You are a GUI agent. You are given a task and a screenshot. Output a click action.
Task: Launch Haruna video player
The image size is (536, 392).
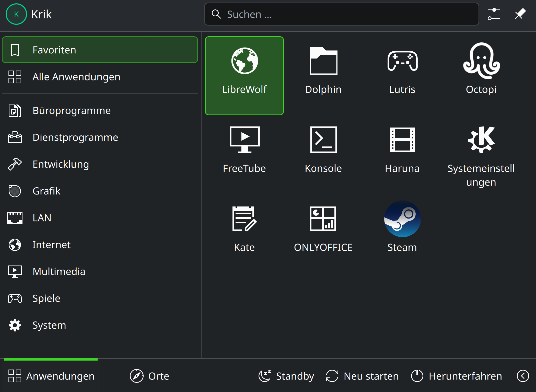click(402, 149)
